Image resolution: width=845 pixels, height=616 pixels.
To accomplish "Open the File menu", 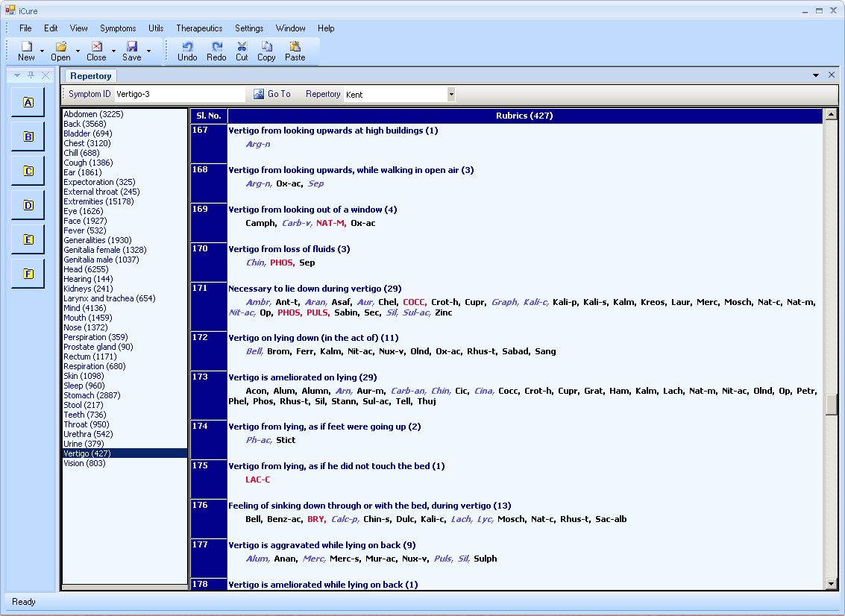I will [x=25, y=28].
